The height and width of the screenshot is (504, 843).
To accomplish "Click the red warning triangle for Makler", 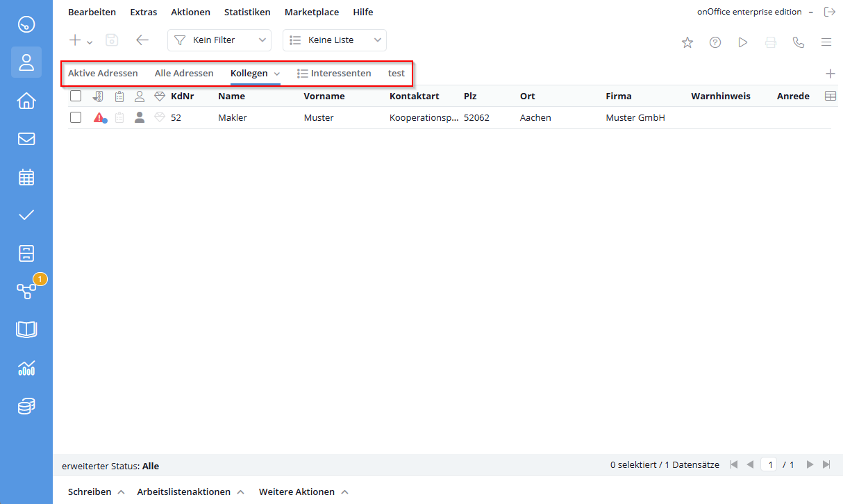I will point(99,117).
